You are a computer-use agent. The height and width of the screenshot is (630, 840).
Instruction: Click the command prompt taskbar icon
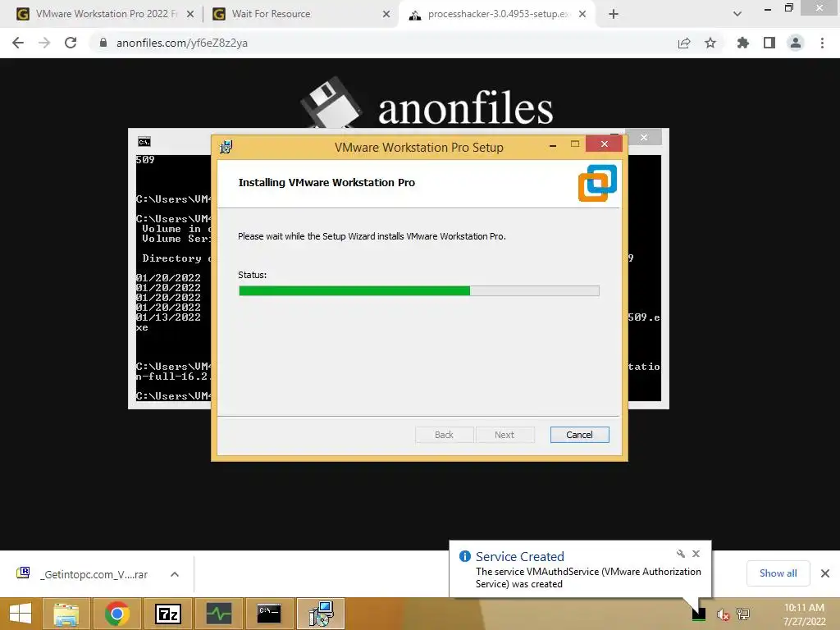coord(269,614)
